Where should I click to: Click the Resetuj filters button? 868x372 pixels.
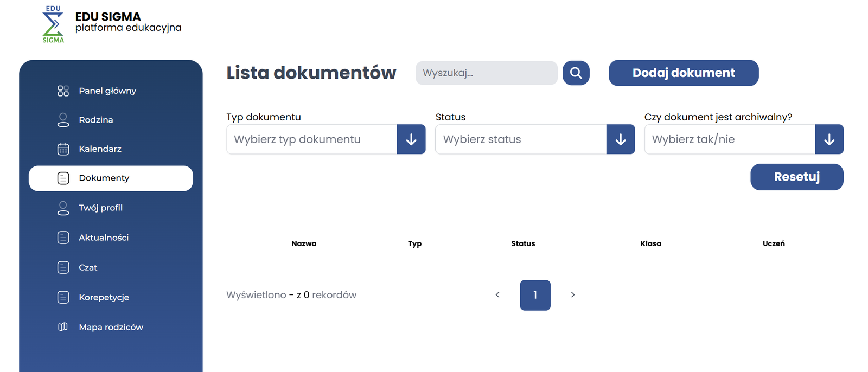(x=796, y=177)
